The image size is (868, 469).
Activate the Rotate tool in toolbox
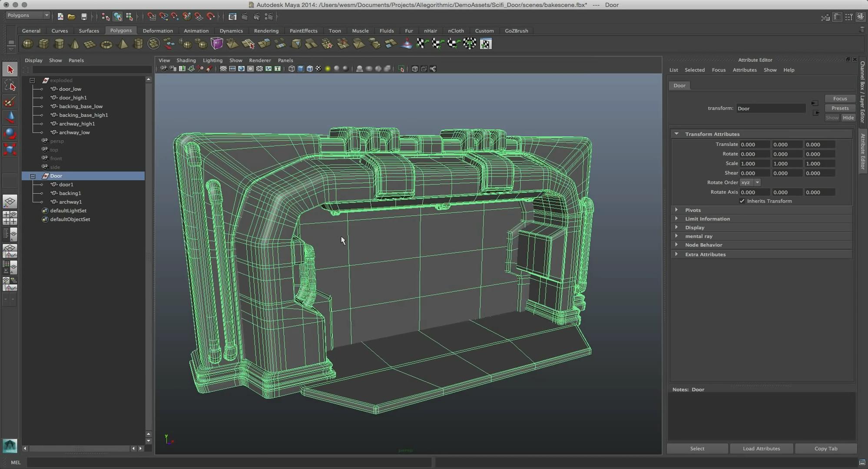pos(10,133)
